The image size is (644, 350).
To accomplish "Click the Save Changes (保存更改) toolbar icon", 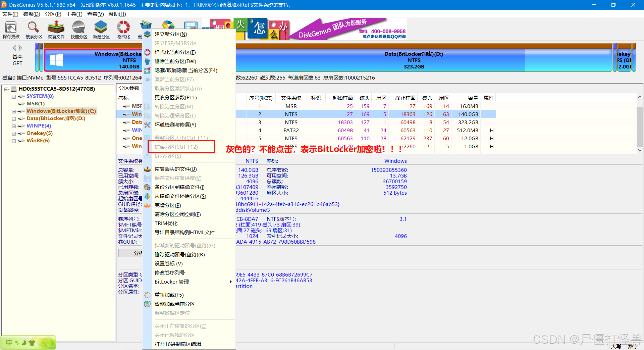I will [11, 30].
